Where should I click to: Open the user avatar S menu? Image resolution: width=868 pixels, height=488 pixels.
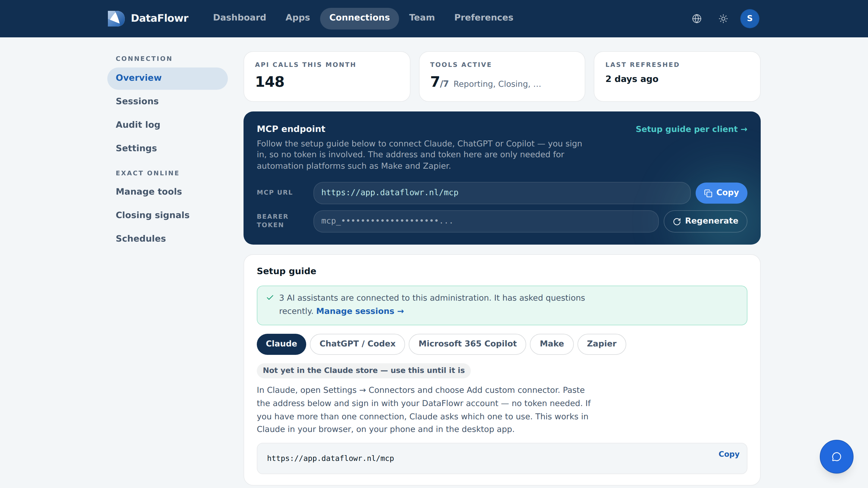click(749, 18)
